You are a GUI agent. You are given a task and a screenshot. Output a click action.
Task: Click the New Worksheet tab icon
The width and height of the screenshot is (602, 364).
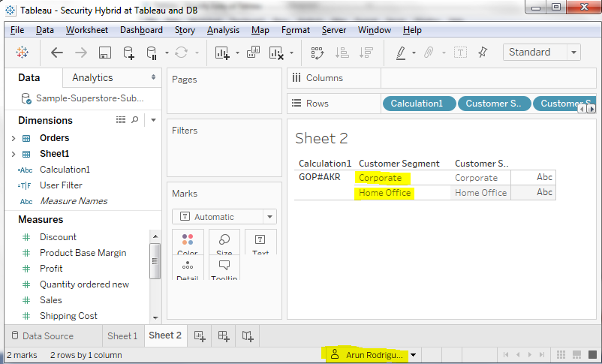[200, 336]
